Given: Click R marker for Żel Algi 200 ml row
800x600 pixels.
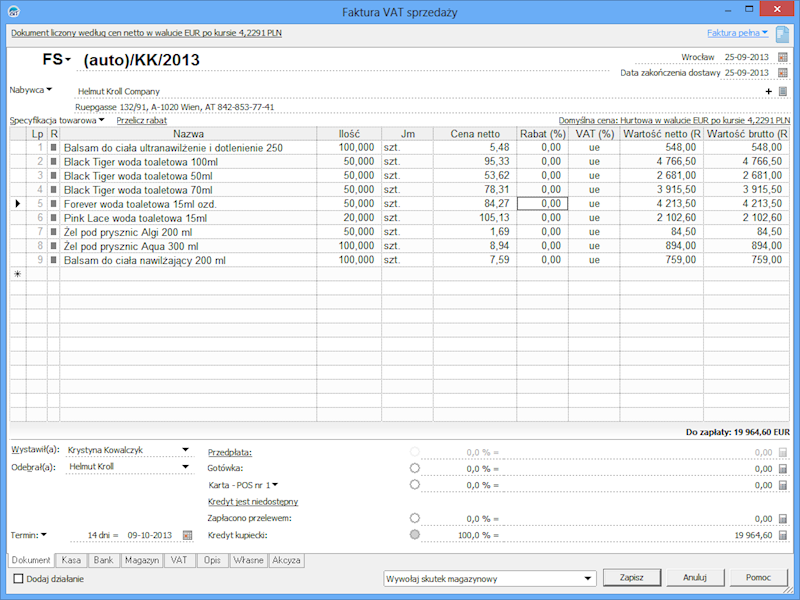Looking at the screenshot, I should coord(54,232).
